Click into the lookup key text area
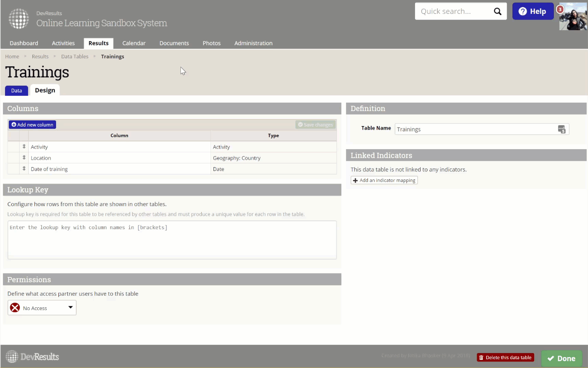This screenshot has width=588, height=368. (172, 240)
